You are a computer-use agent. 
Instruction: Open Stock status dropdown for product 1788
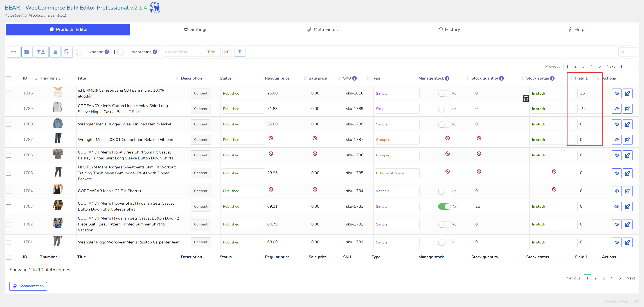click(554, 124)
